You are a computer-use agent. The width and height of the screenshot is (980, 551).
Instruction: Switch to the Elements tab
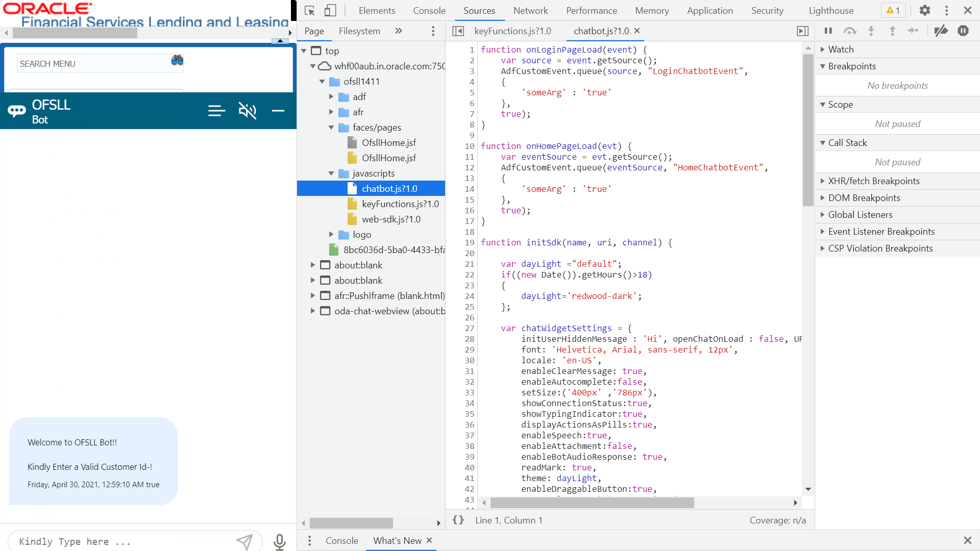377,10
